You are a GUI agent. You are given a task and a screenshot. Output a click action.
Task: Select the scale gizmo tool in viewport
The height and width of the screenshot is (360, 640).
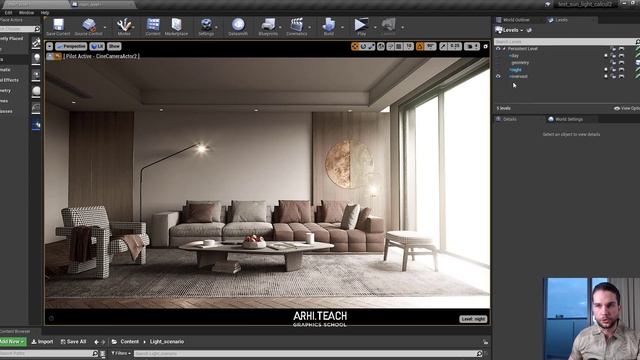371,47
